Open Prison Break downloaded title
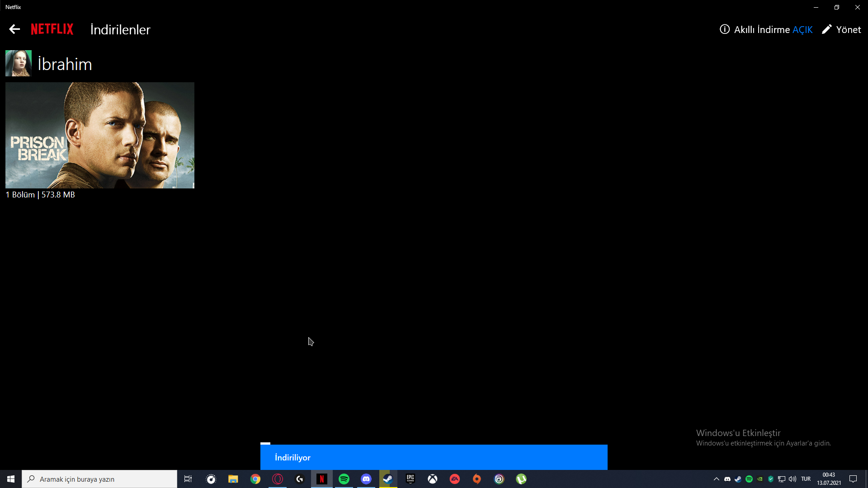 pyautogui.click(x=100, y=135)
